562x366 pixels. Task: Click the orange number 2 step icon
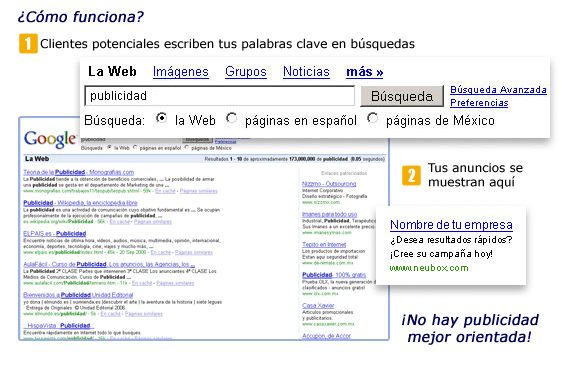click(x=411, y=175)
